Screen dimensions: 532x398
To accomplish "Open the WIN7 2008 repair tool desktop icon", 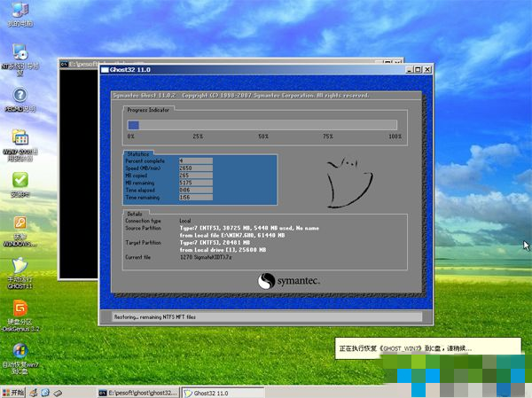I will [x=20, y=139].
